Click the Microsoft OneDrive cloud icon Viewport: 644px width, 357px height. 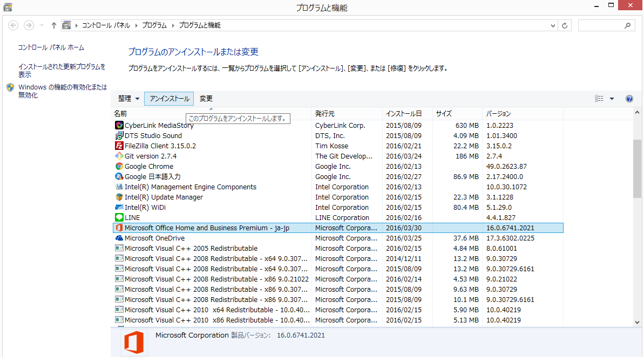click(x=119, y=238)
